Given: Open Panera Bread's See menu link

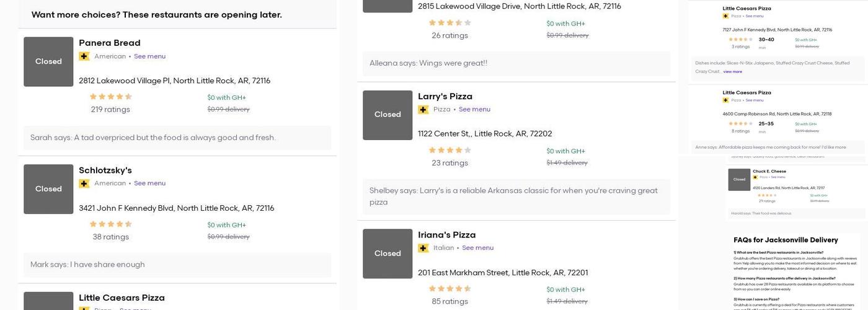Looking at the screenshot, I should (149, 56).
